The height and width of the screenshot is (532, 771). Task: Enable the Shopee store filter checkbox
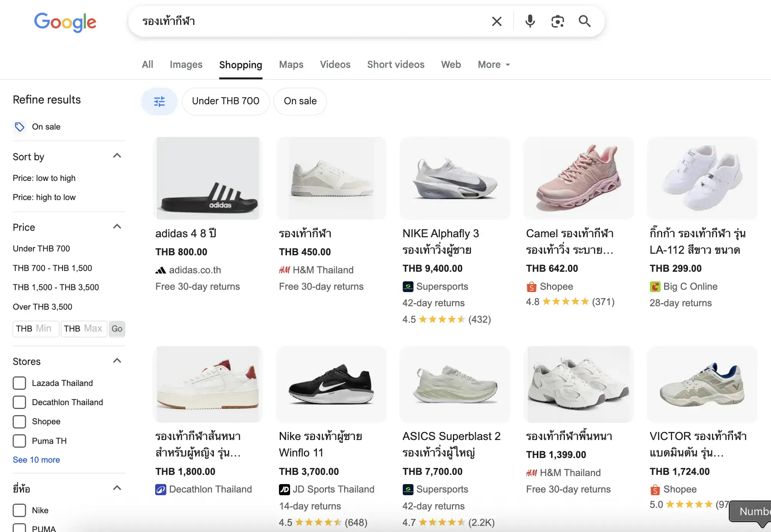19,422
